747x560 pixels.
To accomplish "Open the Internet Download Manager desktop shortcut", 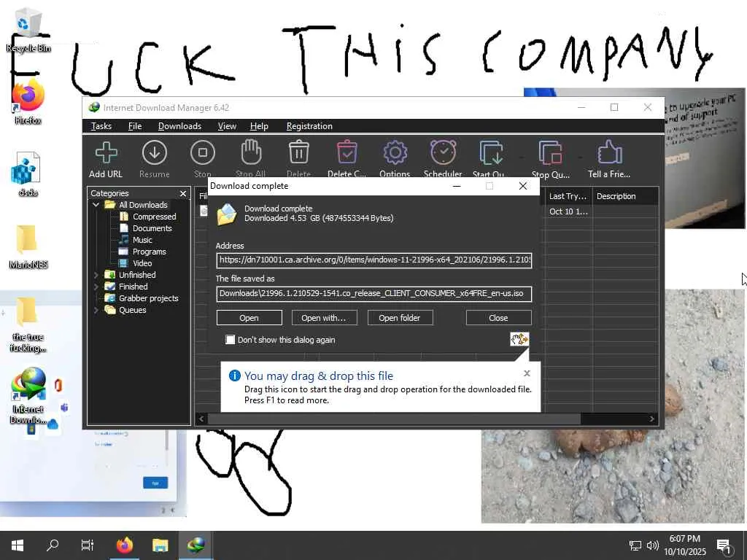I will [x=29, y=395].
